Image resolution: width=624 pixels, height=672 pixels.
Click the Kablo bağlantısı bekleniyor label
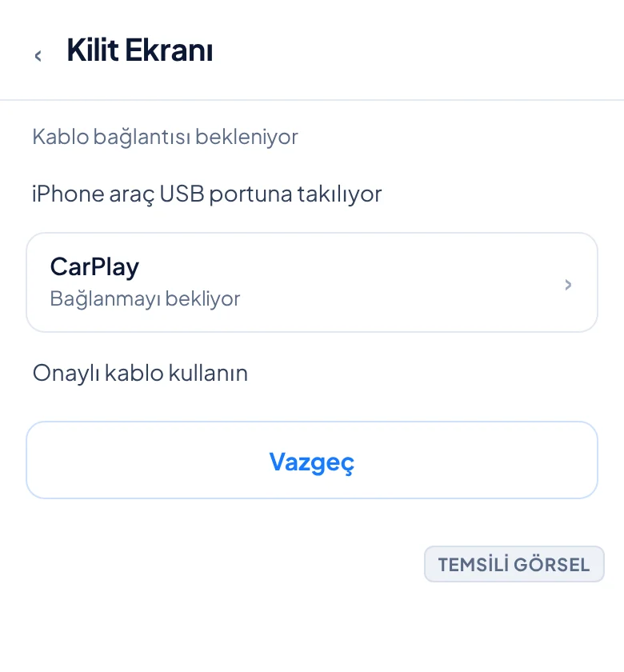[165, 138]
